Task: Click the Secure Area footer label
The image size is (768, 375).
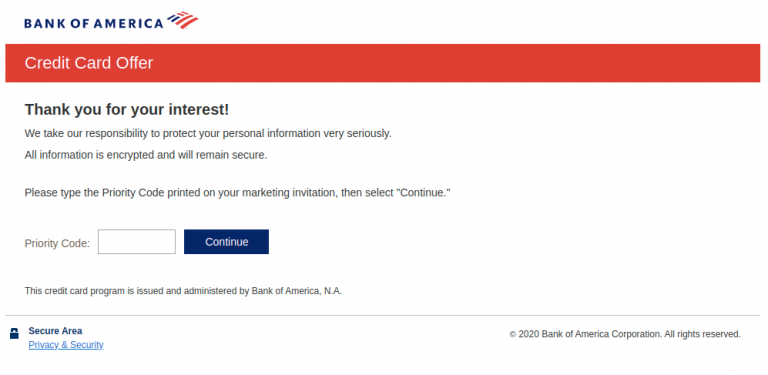Action: coord(55,330)
